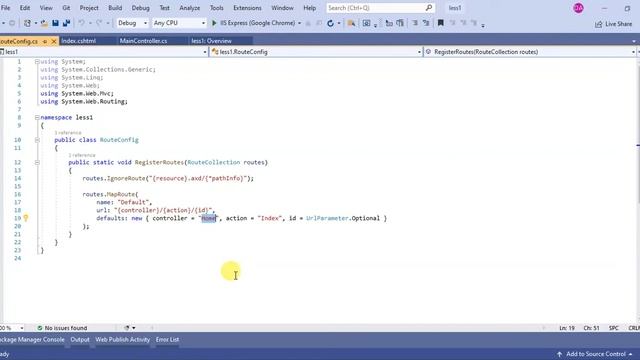This screenshot has height=360, width=640.
Task: Open the RegisterRoutes member dropdown
Action: [633, 52]
